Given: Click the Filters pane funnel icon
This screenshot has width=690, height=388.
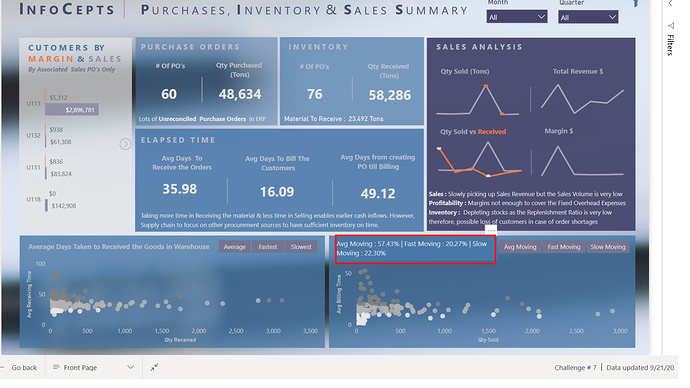Looking at the screenshot, I should click(x=671, y=26).
